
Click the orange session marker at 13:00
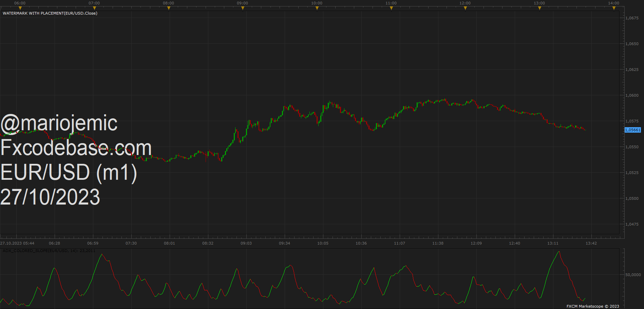coord(539,8)
